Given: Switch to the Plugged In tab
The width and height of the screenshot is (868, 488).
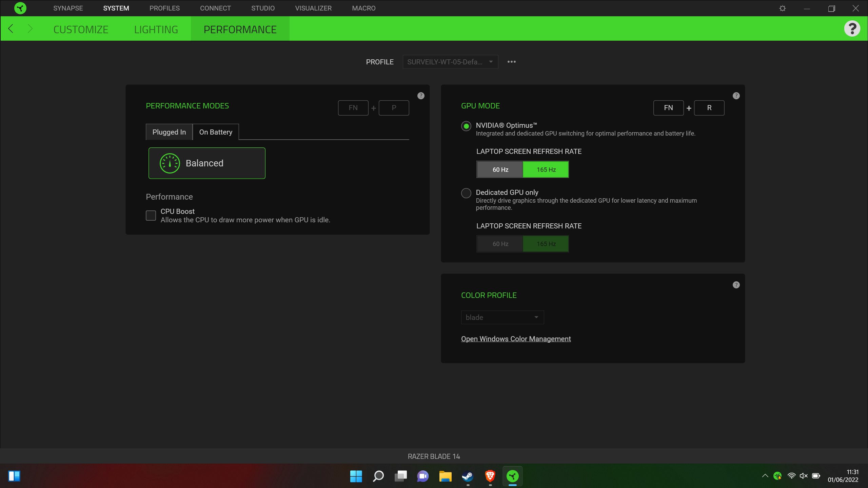Looking at the screenshot, I should click(169, 132).
